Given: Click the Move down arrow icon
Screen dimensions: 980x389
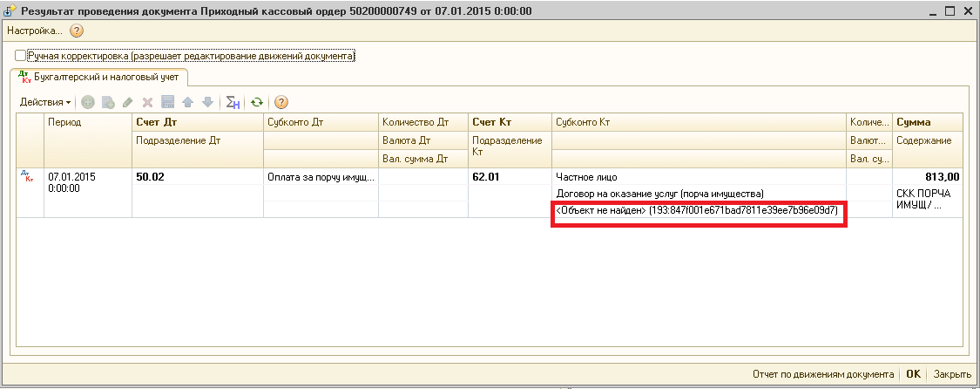Looking at the screenshot, I should (207, 103).
